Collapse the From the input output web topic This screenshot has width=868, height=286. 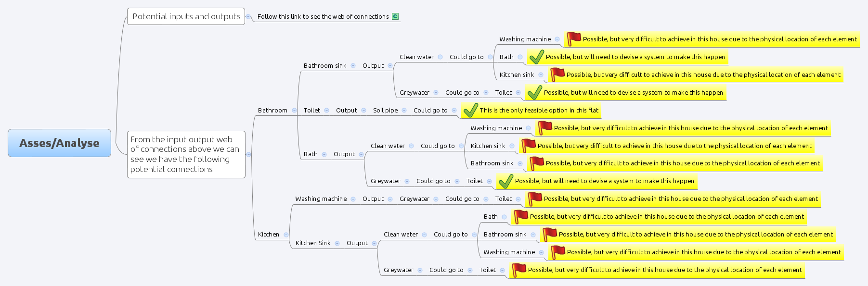click(x=248, y=154)
